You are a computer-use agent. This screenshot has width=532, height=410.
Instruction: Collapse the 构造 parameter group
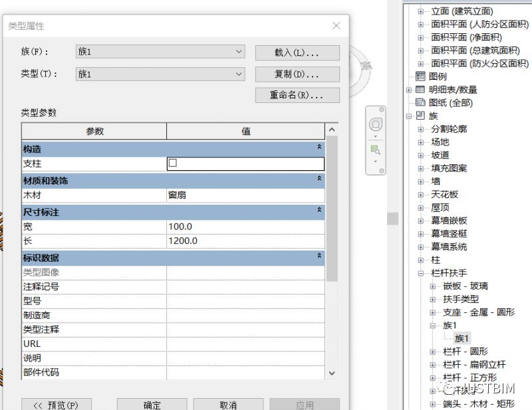pyautogui.click(x=319, y=147)
